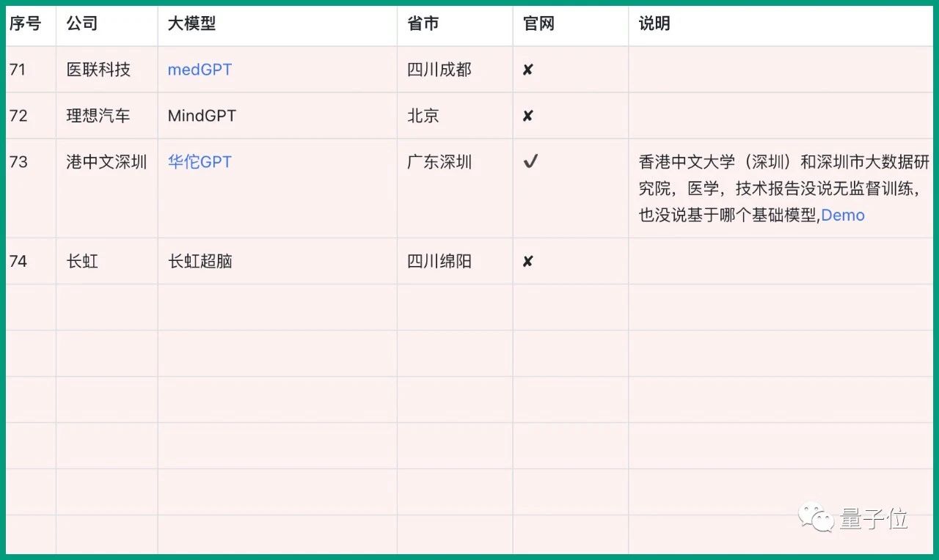
Task: Click the cell with number 71
Action: pyautogui.click(x=31, y=70)
